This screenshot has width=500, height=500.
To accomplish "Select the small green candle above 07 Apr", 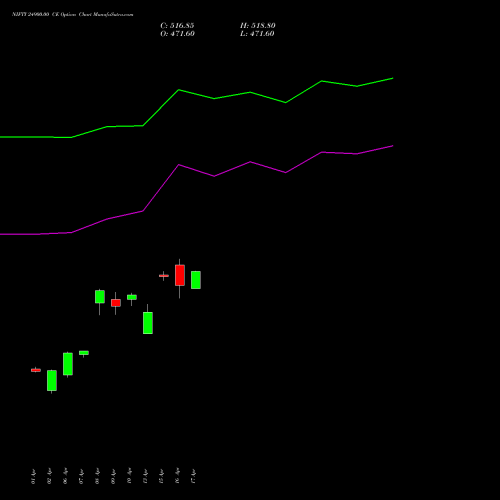I will click(84, 353).
